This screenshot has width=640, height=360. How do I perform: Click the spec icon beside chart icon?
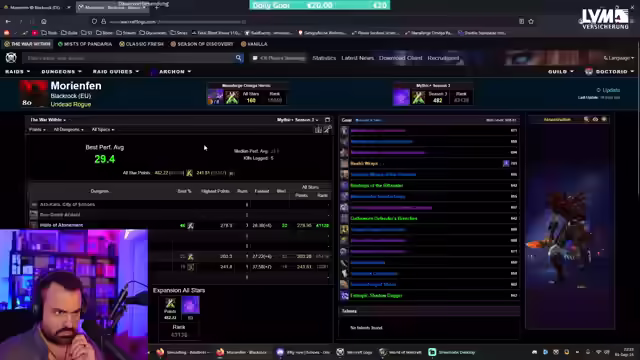pos(327,130)
